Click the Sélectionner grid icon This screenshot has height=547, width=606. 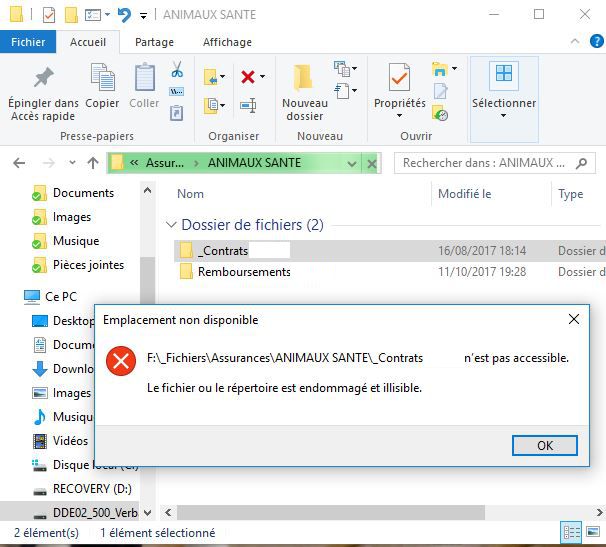[504, 73]
